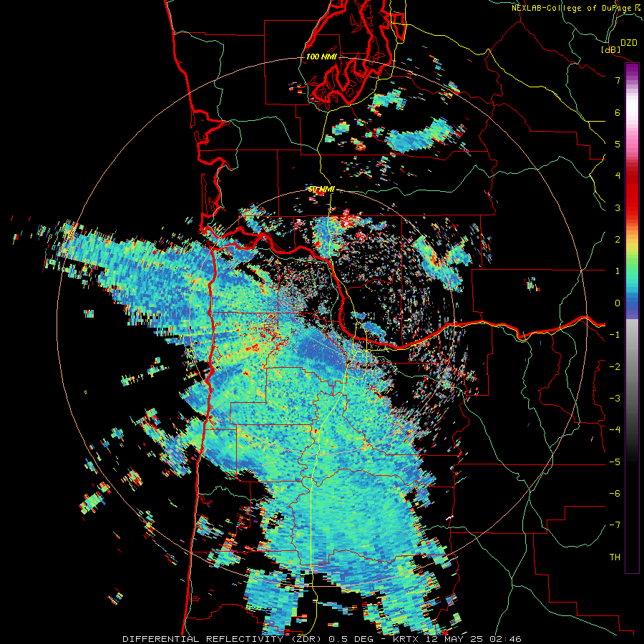Click the 100 NMI range ring label
Viewport: 644px width, 644px height.
(321, 57)
